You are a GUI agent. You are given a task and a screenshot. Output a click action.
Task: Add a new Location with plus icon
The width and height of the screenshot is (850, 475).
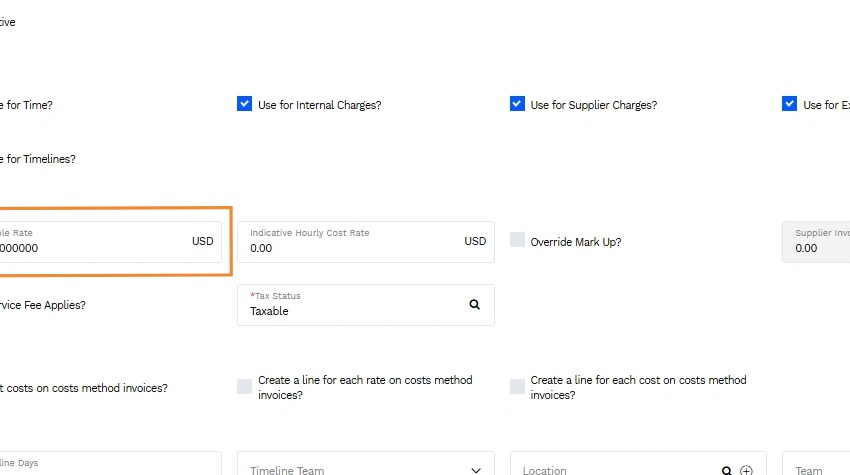click(746, 471)
